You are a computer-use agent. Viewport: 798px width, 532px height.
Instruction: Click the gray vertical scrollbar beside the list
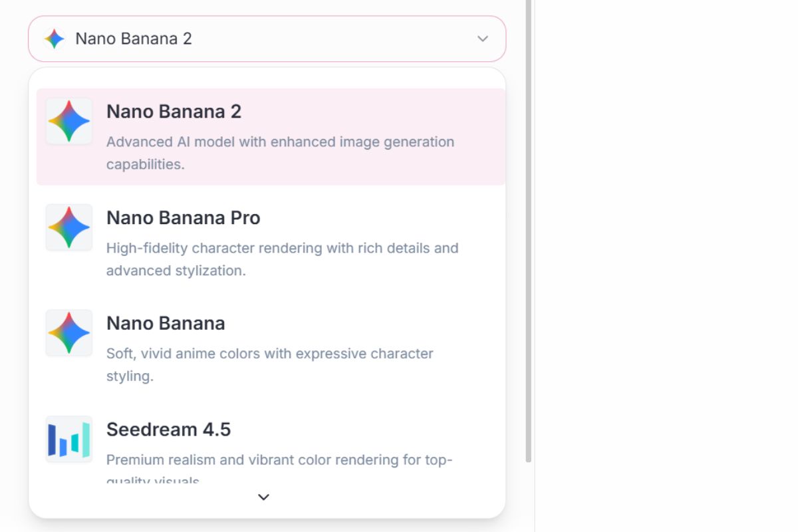[x=529, y=231]
